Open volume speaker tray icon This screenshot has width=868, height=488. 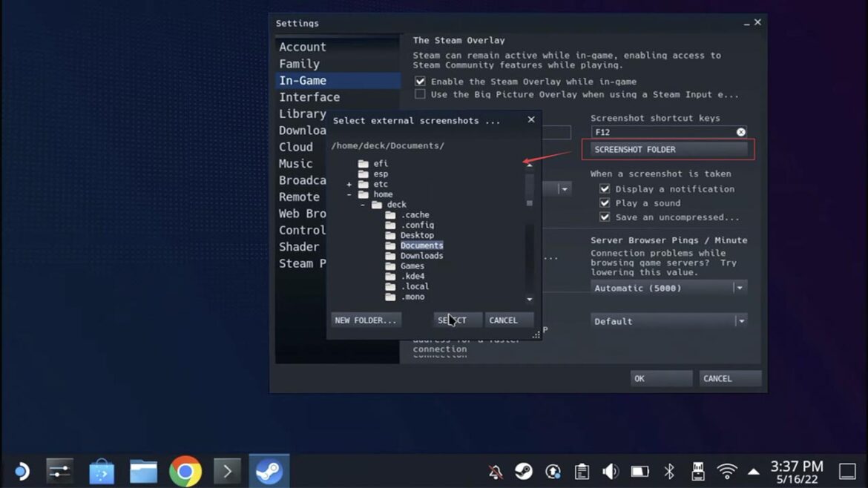(x=611, y=472)
